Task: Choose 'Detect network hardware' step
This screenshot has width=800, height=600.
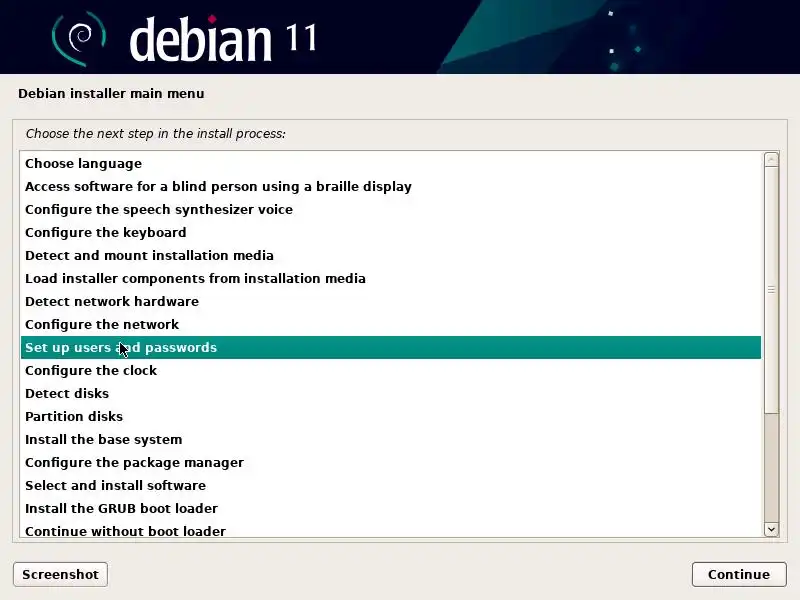Action: [391, 302]
